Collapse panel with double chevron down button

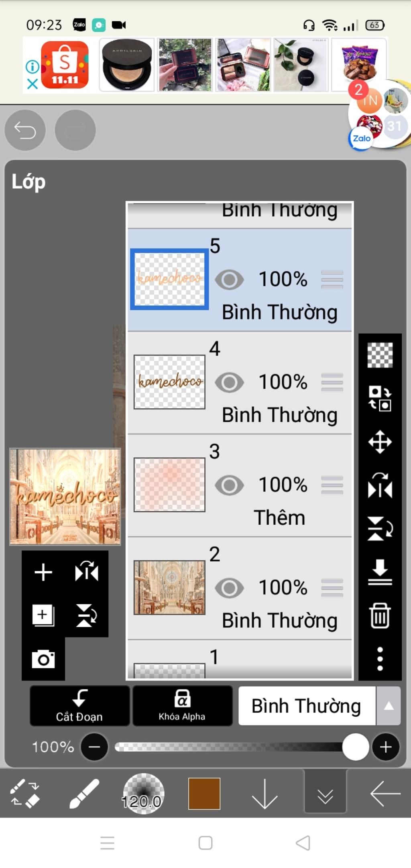point(325,793)
